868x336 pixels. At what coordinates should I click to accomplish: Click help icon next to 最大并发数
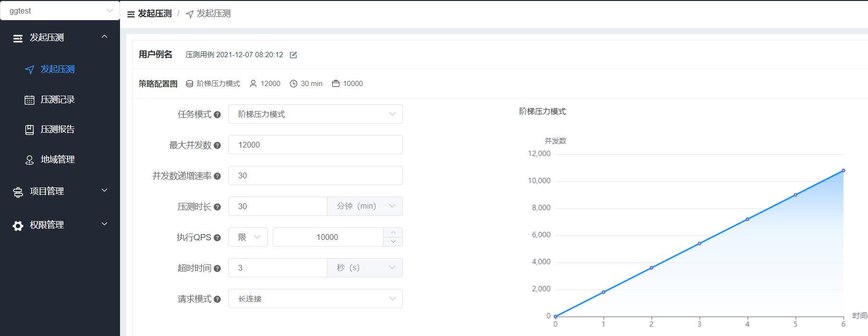217,146
